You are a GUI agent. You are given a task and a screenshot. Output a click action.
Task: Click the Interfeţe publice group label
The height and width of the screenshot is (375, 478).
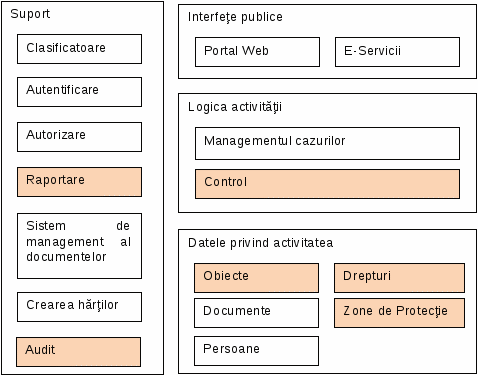[x=235, y=17]
